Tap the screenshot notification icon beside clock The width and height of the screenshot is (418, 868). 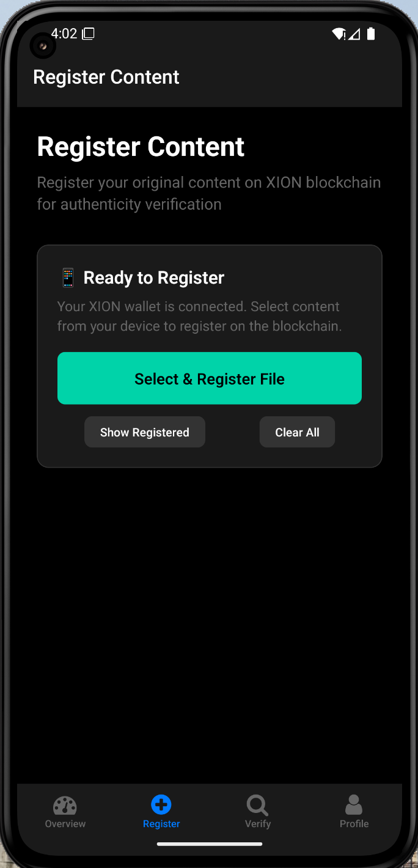coord(88,34)
